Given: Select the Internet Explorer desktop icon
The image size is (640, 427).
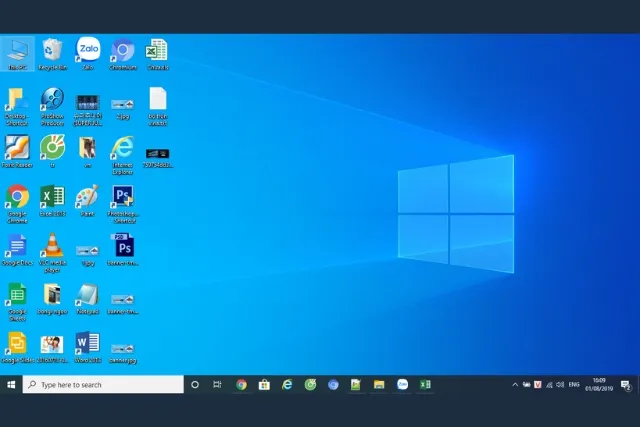Looking at the screenshot, I should 122,148.
